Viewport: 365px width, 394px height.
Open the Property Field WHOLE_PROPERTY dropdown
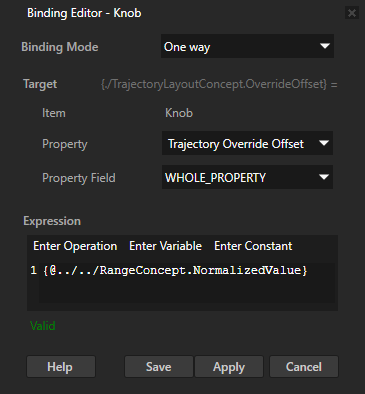coord(247,177)
